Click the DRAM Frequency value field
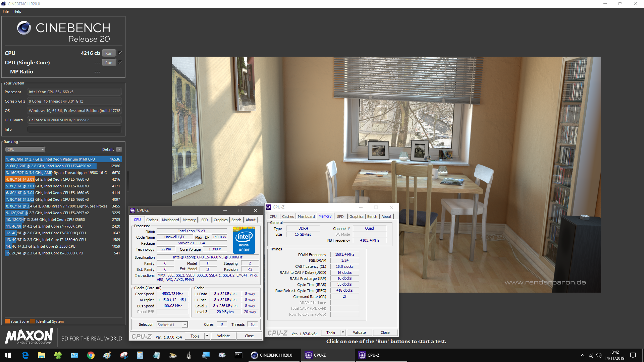 [344, 255]
